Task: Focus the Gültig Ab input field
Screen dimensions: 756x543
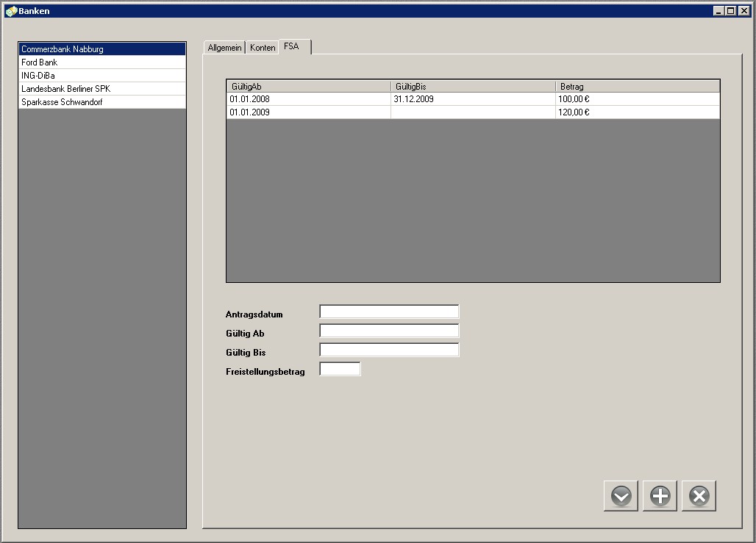Action: (x=389, y=331)
